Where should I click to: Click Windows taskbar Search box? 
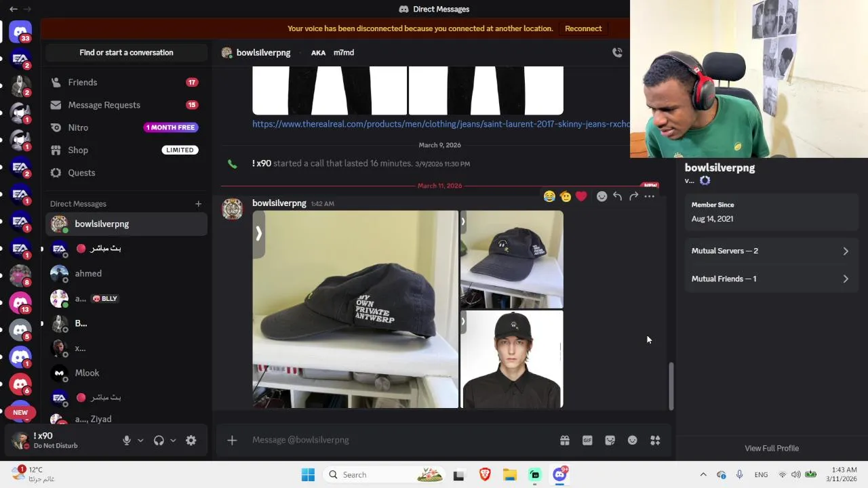click(384, 474)
